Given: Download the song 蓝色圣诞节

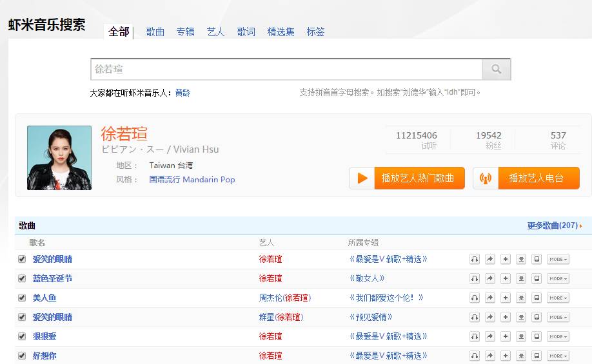Looking at the screenshot, I should point(521,278).
